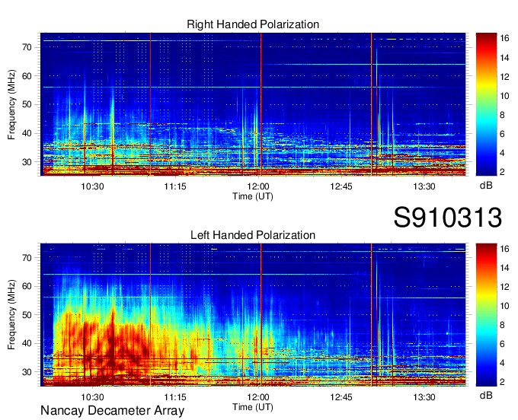Click the 40 MHz tick of Left Handed plot

pyautogui.click(x=27, y=344)
